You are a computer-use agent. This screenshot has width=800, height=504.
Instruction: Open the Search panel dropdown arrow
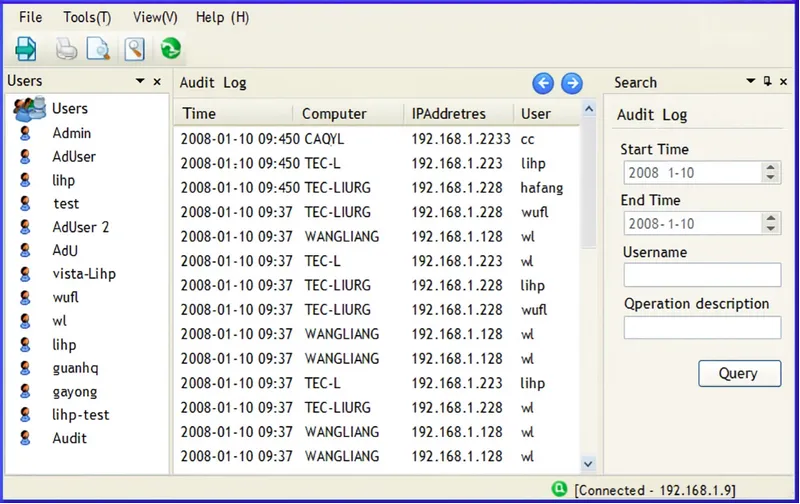[751, 81]
